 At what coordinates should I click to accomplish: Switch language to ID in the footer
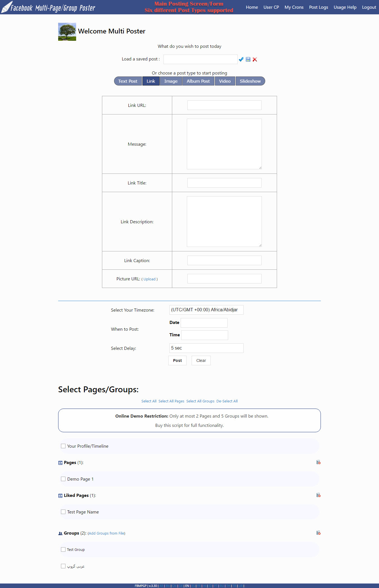tap(210, 586)
